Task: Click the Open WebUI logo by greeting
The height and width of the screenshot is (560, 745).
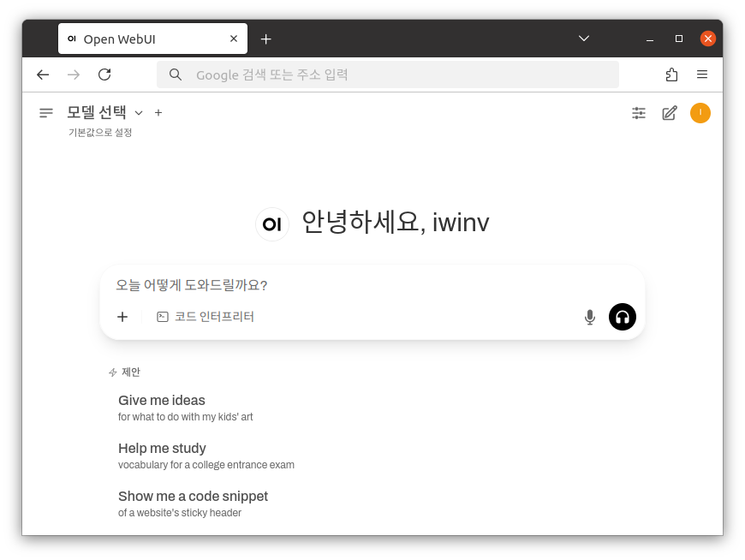Action: [x=272, y=224]
